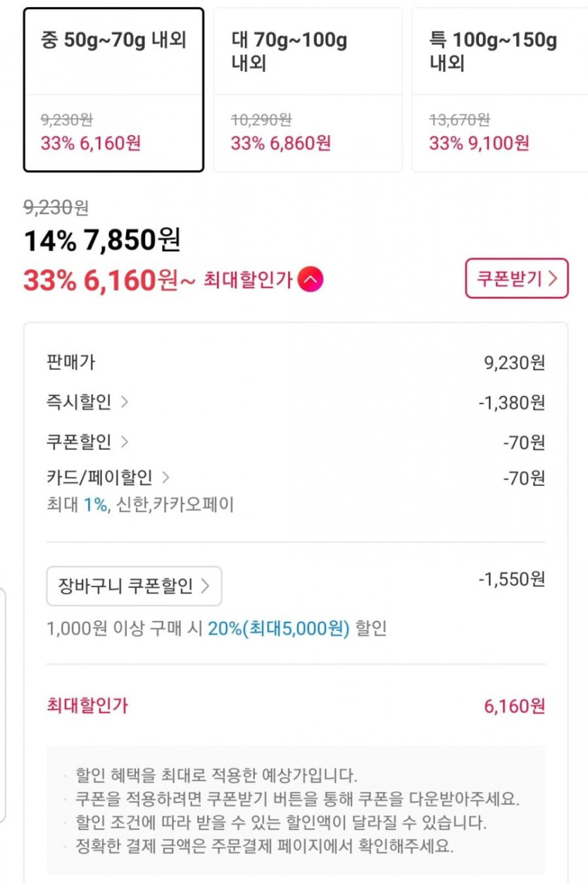Tap the 판매가 9,230원 amount
Screen dimensions: 588x883
[514, 363]
